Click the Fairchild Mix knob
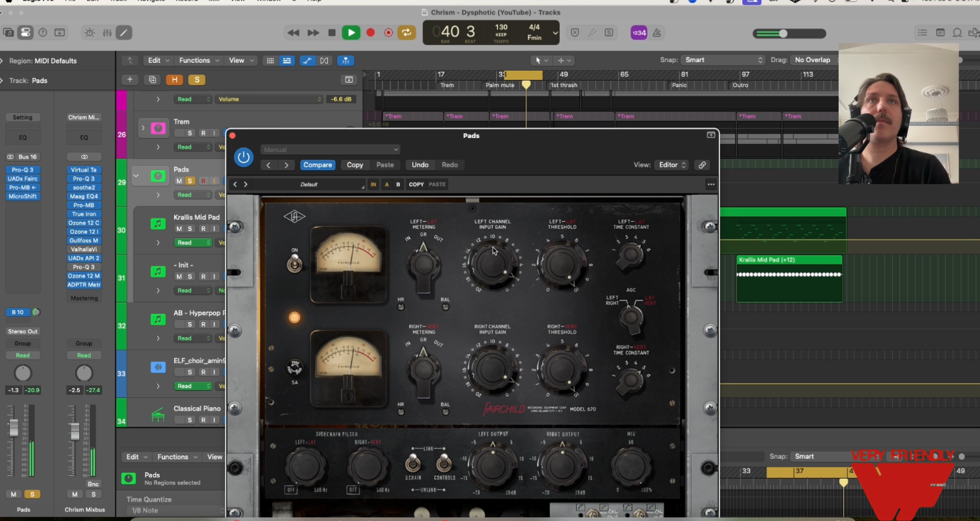 tap(631, 467)
